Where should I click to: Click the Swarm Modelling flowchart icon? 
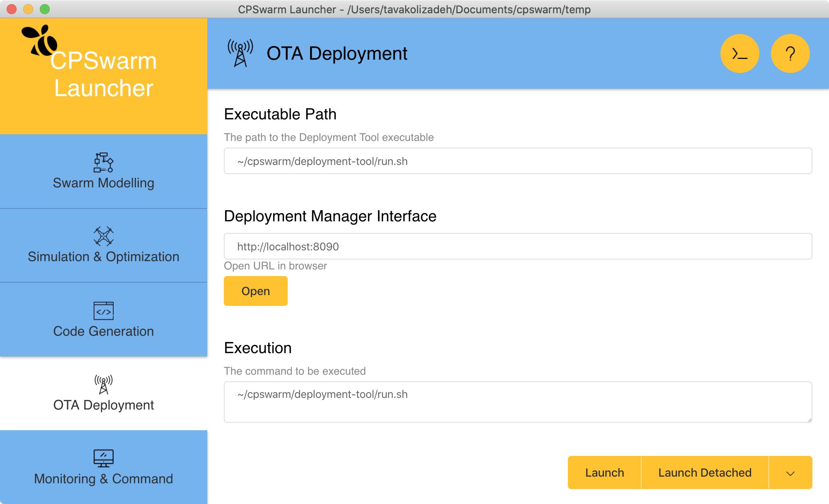pyautogui.click(x=103, y=162)
